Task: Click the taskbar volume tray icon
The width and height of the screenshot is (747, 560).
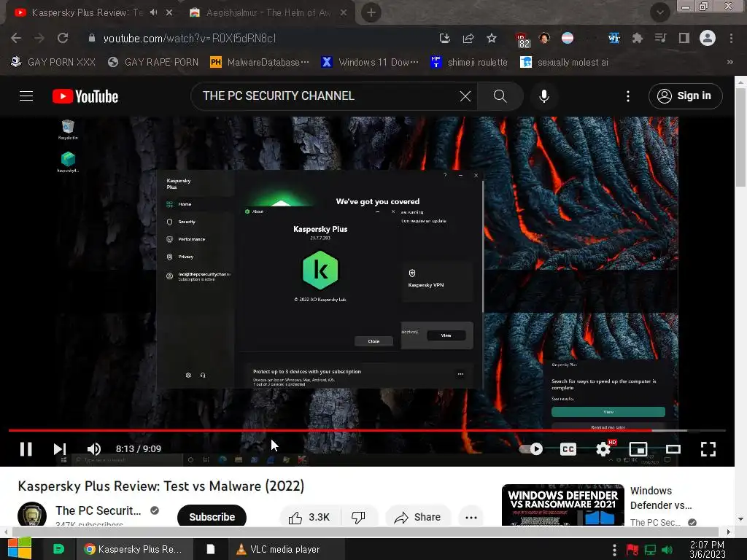Action: point(667,550)
